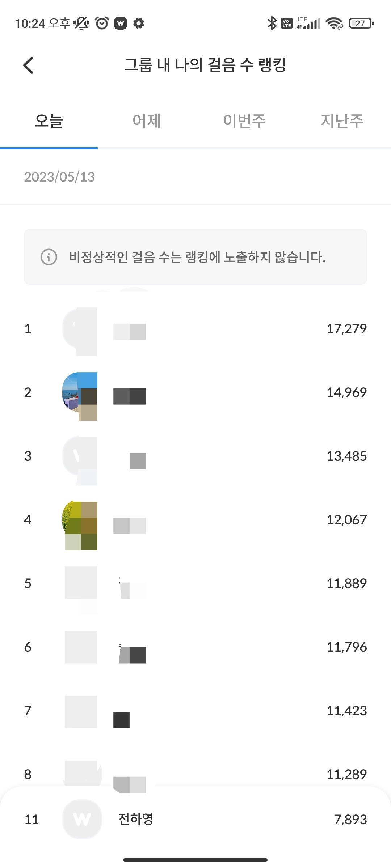Select the 오늘 tab

[x=49, y=121]
